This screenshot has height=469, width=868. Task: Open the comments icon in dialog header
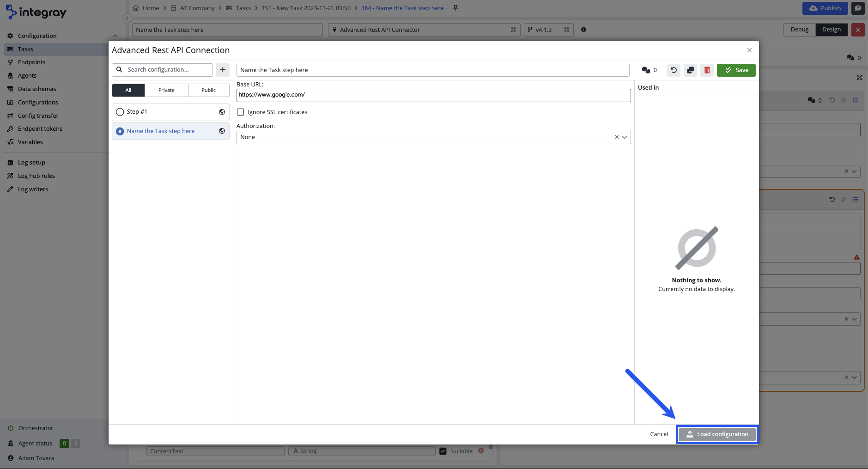click(x=646, y=70)
